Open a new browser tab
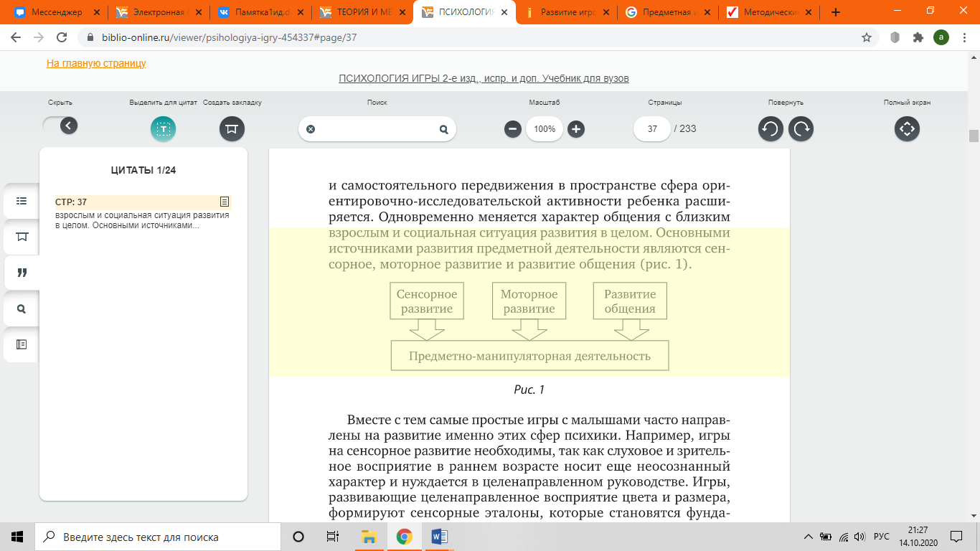Viewport: 980px width, 551px height. (836, 12)
